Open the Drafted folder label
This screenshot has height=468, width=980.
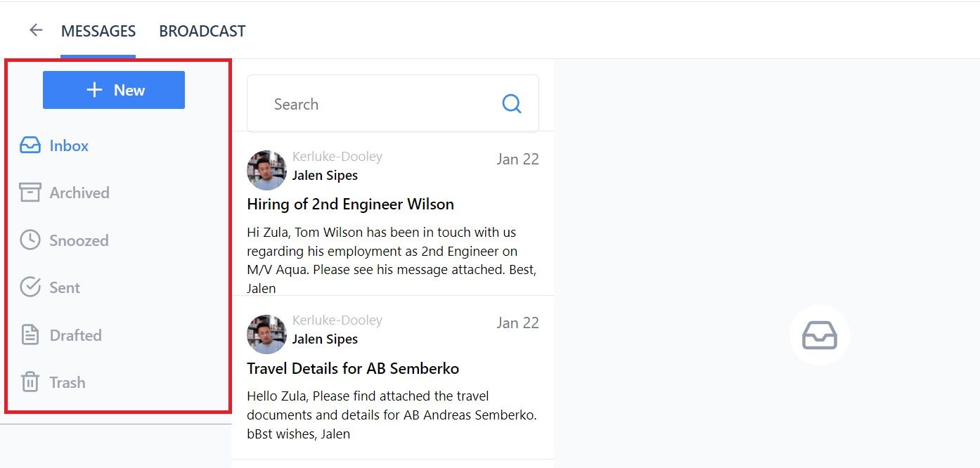[75, 335]
